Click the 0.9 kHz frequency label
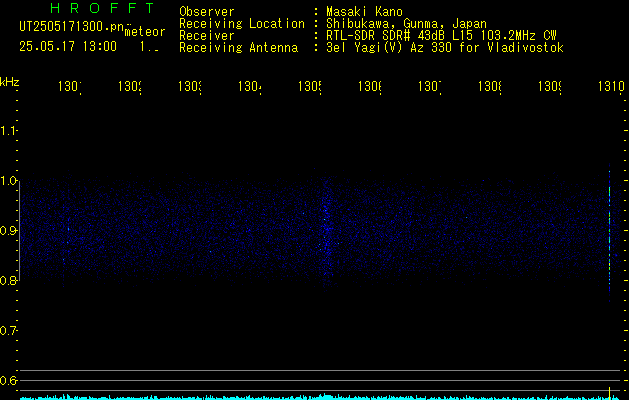This screenshot has width=629, height=400. (8, 231)
